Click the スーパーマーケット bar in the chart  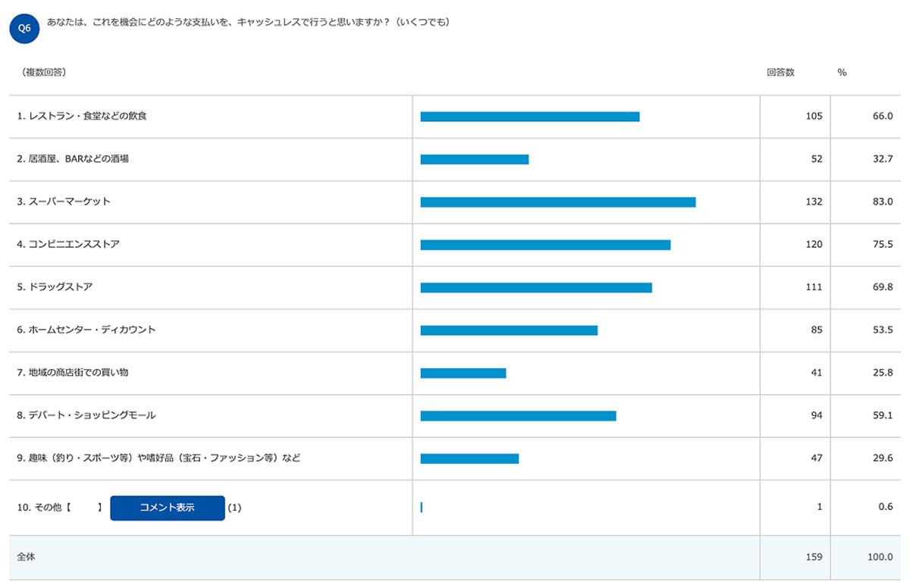(x=557, y=202)
